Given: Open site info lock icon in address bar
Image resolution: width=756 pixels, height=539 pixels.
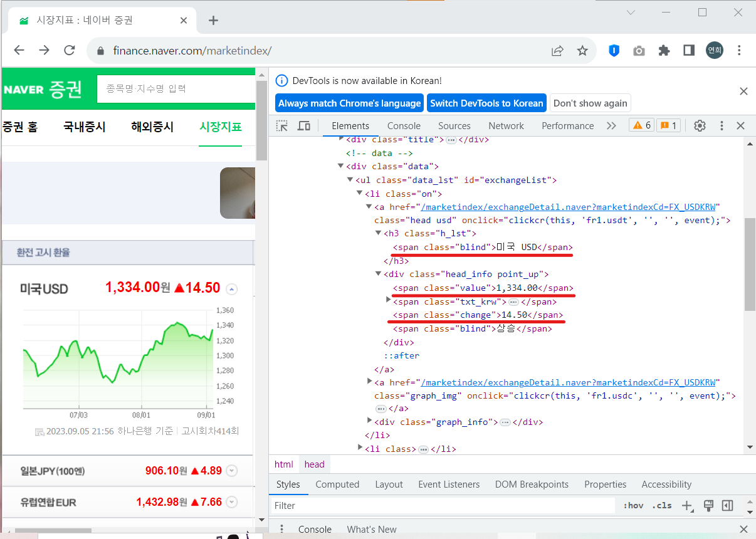Looking at the screenshot, I should [100, 51].
